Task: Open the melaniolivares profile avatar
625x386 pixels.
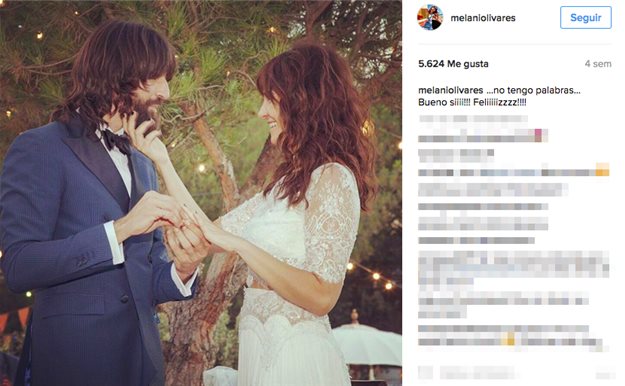Action: [430, 18]
